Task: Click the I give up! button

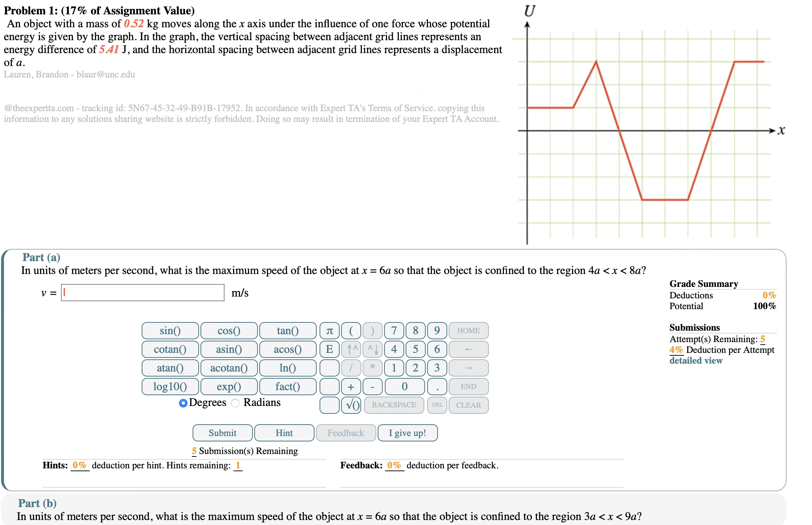Action: tap(407, 433)
